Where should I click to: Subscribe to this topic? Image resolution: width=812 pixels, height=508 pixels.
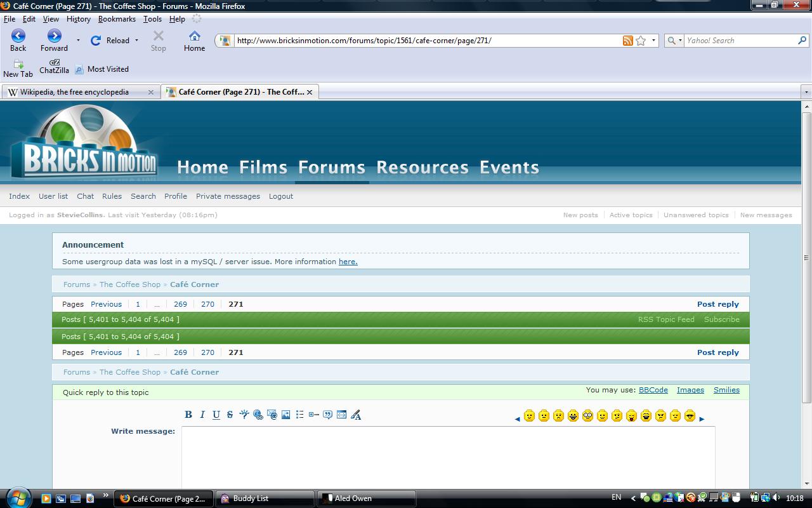pyautogui.click(x=721, y=319)
